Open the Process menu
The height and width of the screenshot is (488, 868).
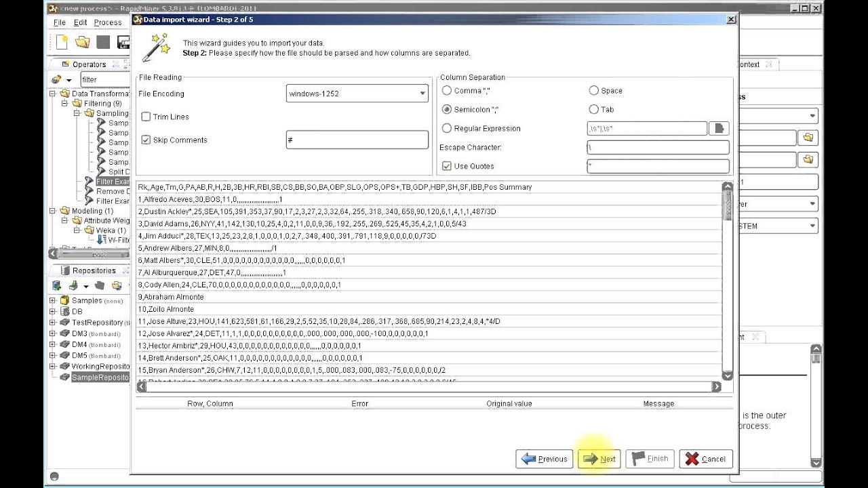(108, 22)
